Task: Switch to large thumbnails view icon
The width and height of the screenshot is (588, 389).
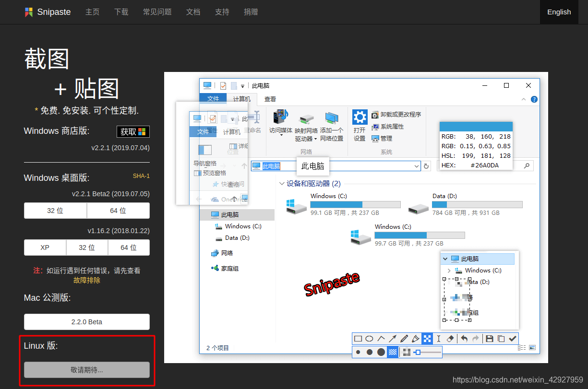Action: (531, 348)
